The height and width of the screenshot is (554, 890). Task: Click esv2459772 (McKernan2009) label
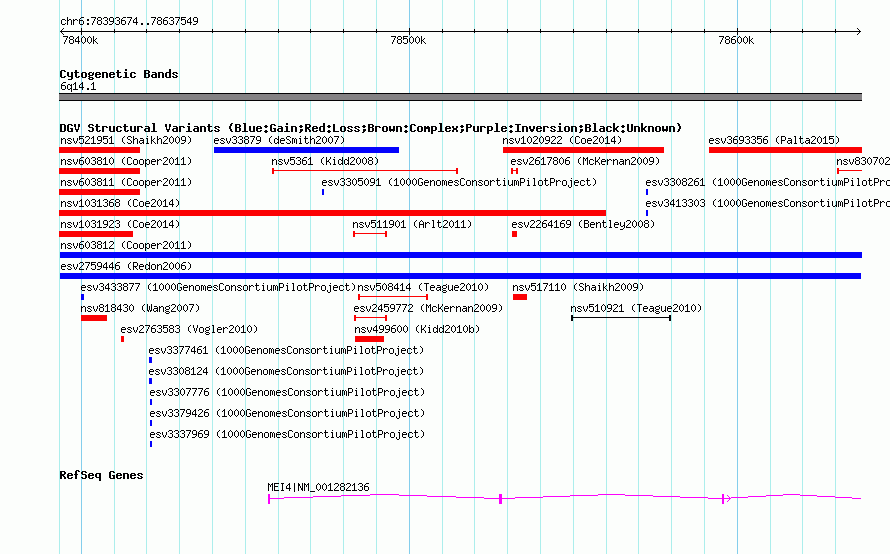coord(428,308)
